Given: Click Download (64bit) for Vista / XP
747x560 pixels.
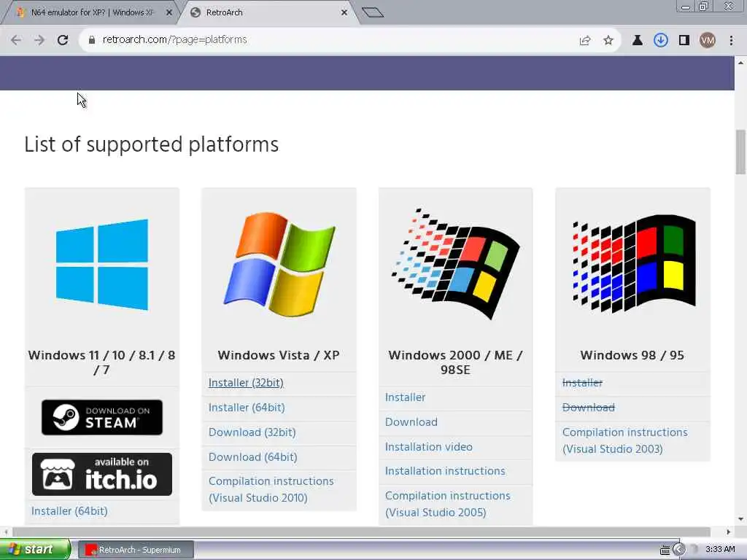Looking at the screenshot, I should coord(253,457).
